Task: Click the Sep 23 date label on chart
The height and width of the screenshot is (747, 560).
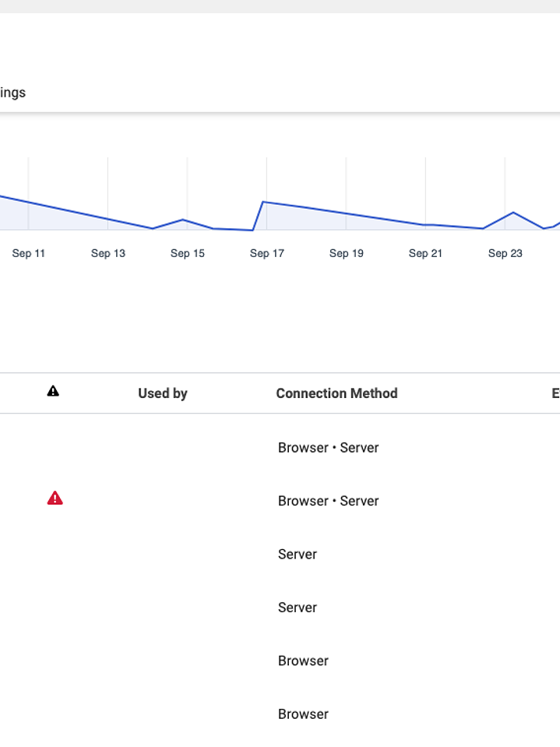Action: click(505, 253)
